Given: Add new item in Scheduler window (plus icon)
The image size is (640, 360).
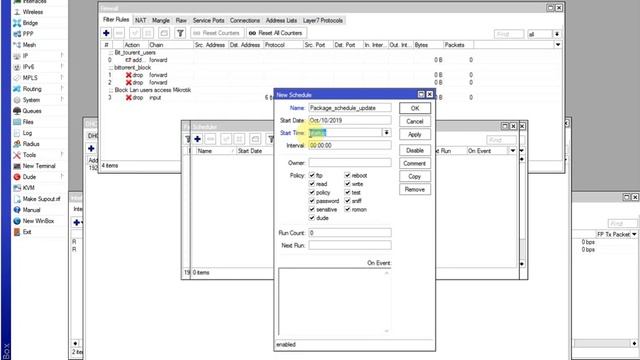Looking at the screenshot, I should tap(198, 139).
